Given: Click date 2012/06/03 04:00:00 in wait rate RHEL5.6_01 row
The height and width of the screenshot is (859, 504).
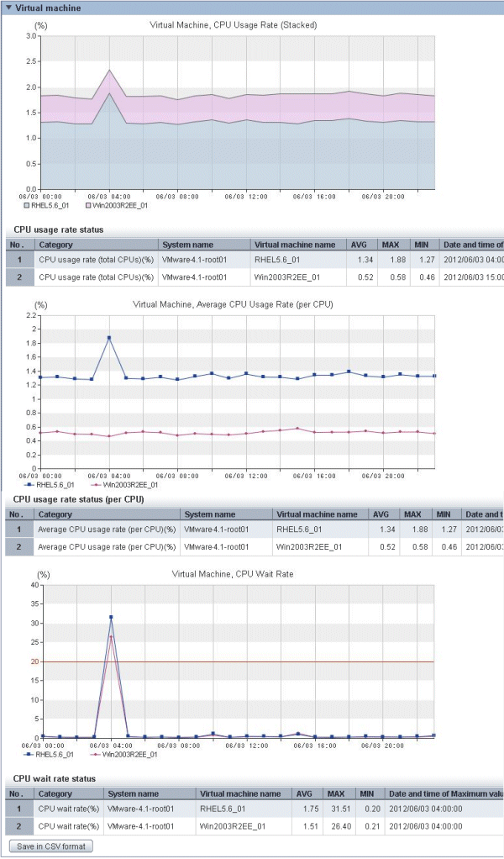Looking at the screenshot, I should pos(426,808).
